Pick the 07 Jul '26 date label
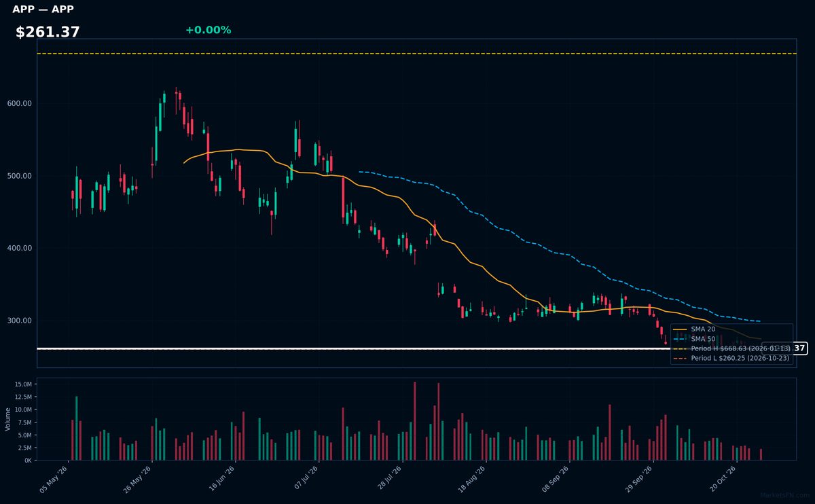Image resolution: width=815 pixels, height=504 pixels. click(x=306, y=480)
